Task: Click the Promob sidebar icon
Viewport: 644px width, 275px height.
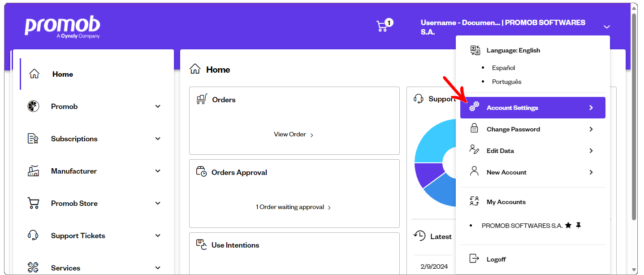Action: tap(34, 106)
